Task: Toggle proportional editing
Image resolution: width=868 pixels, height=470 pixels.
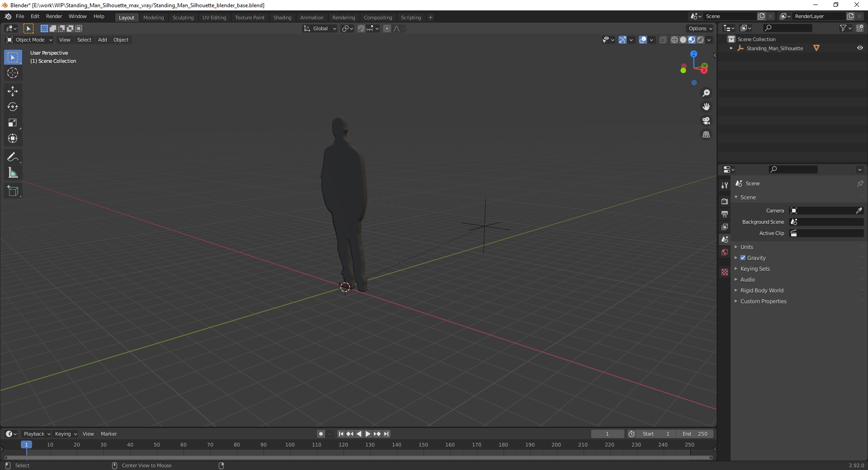Action: pos(387,28)
